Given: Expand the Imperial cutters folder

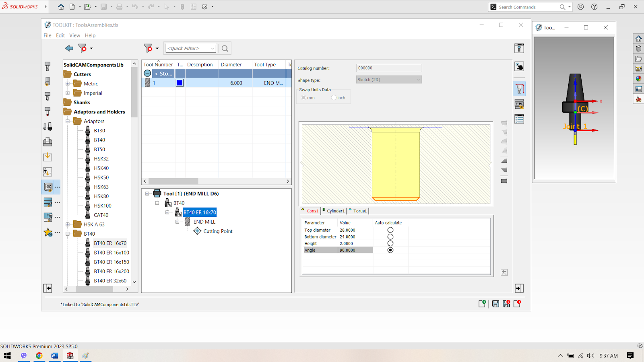Looking at the screenshot, I should pyautogui.click(x=68, y=93).
